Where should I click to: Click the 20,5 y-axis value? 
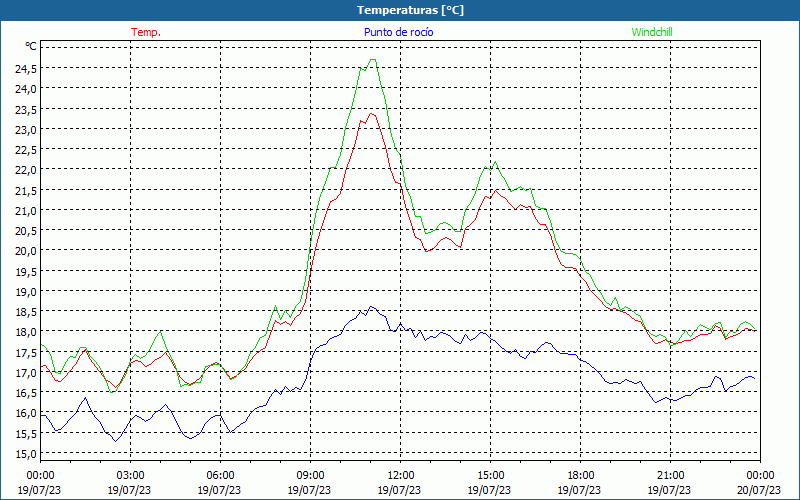tap(26, 230)
